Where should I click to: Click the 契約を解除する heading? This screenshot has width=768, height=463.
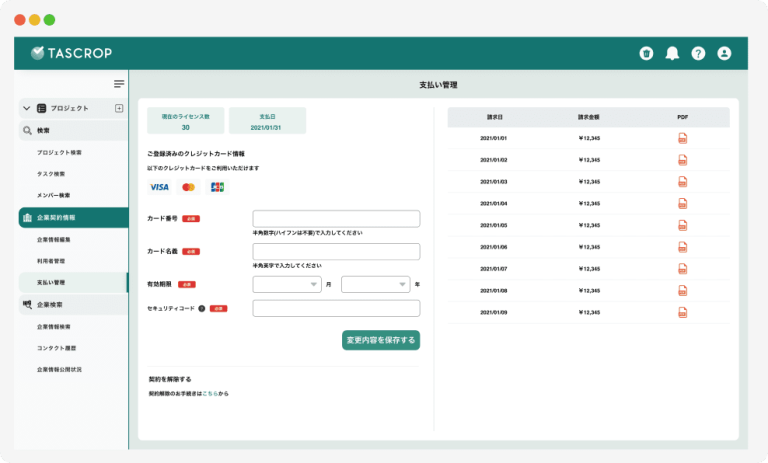tap(170, 379)
